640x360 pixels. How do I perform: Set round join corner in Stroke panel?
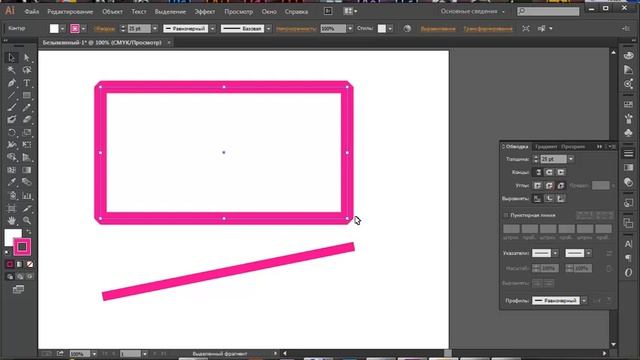(x=549, y=186)
